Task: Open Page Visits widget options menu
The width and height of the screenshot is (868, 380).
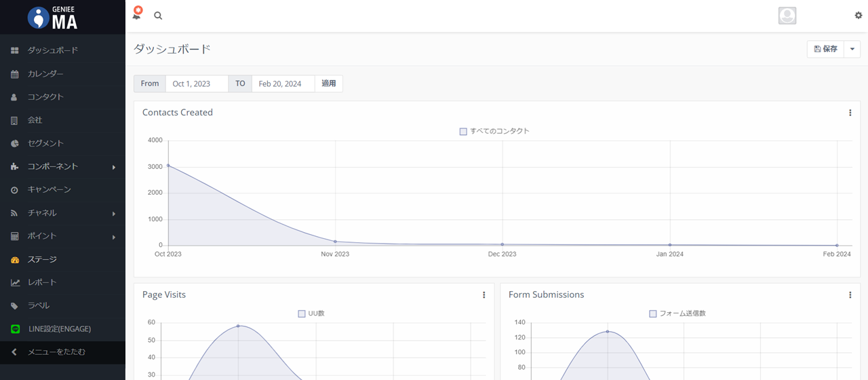Action: click(484, 294)
